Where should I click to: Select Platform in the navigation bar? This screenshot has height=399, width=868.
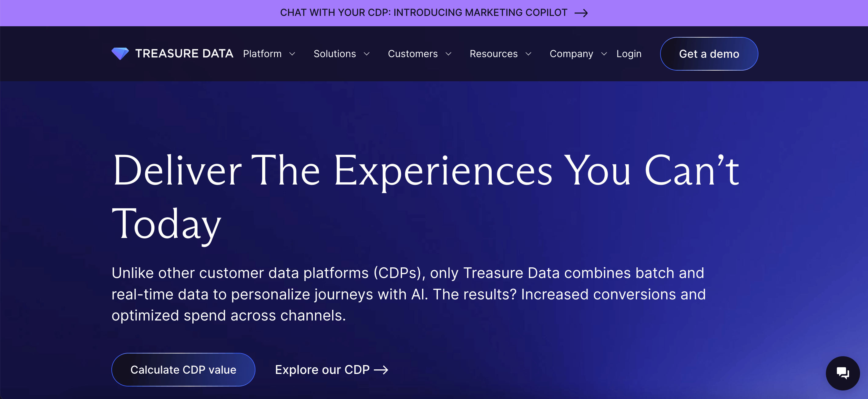pos(262,54)
